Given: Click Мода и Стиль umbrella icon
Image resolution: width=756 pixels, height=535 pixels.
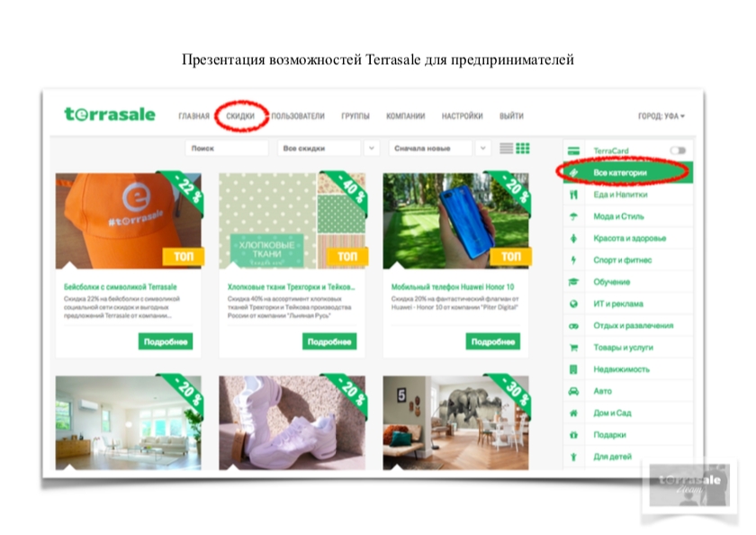Looking at the screenshot, I should coord(573,216).
